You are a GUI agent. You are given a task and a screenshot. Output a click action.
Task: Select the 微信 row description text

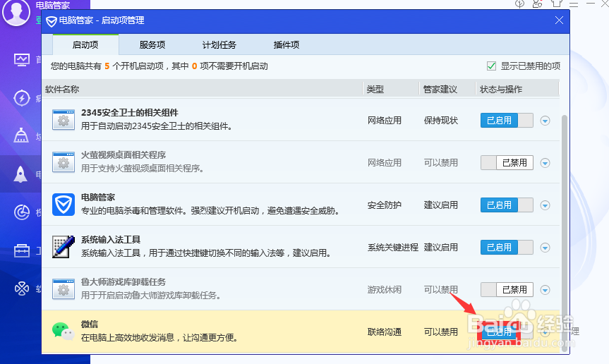[159, 338]
